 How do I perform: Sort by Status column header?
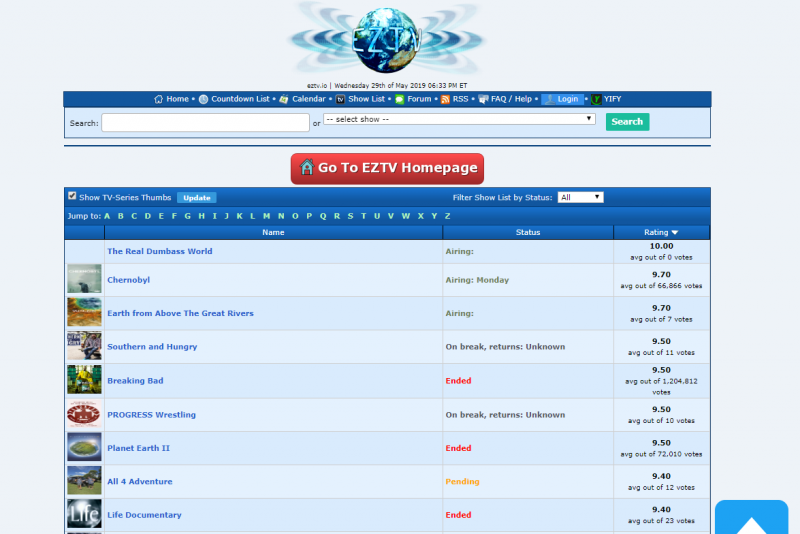pos(528,233)
